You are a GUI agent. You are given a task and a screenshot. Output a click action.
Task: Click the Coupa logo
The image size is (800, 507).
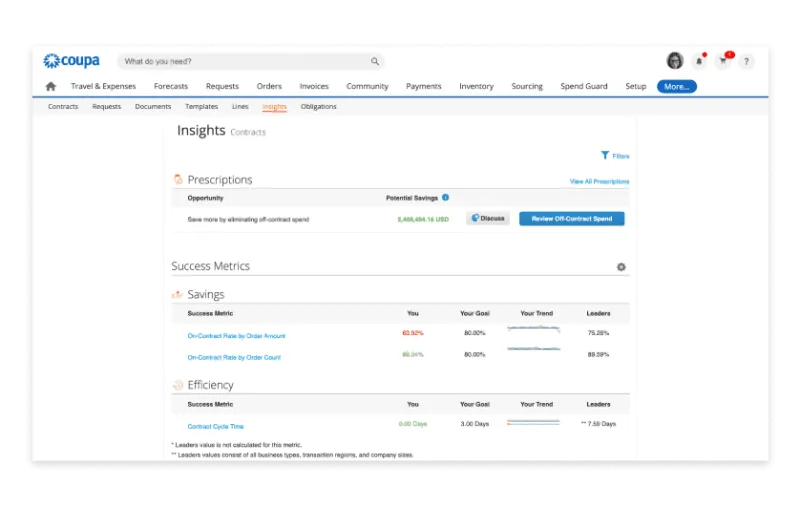pyautogui.click(x=71, y=61)
